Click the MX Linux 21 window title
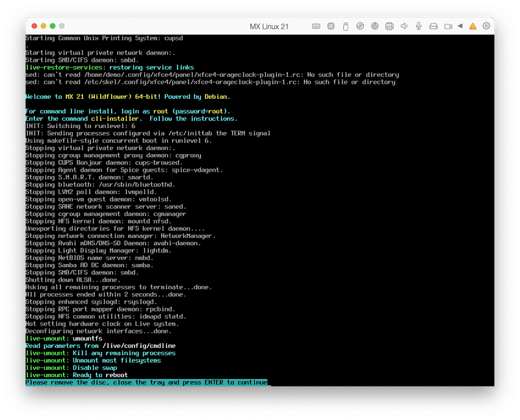The height and width of the screenshot is (420, 520). point(269,27)
